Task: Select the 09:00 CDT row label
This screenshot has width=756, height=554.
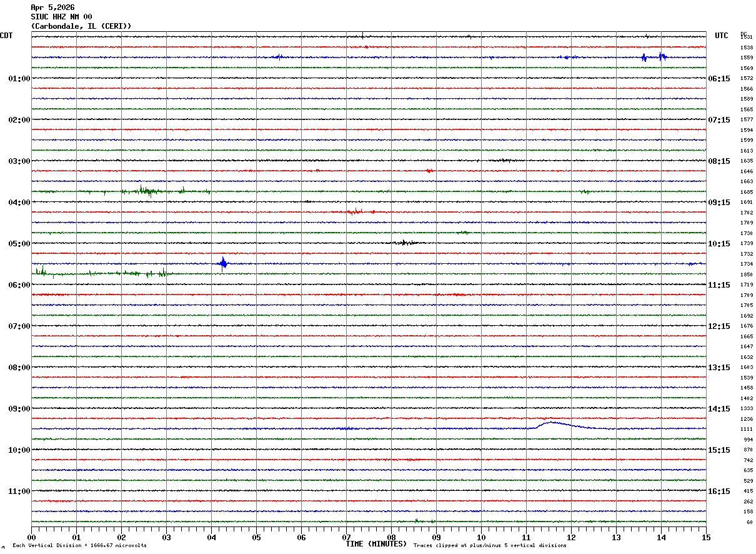Action: (19, 409)
